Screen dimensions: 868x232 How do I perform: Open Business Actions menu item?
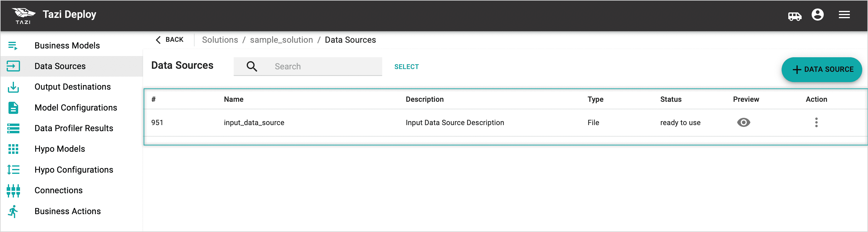coord(67,211)
